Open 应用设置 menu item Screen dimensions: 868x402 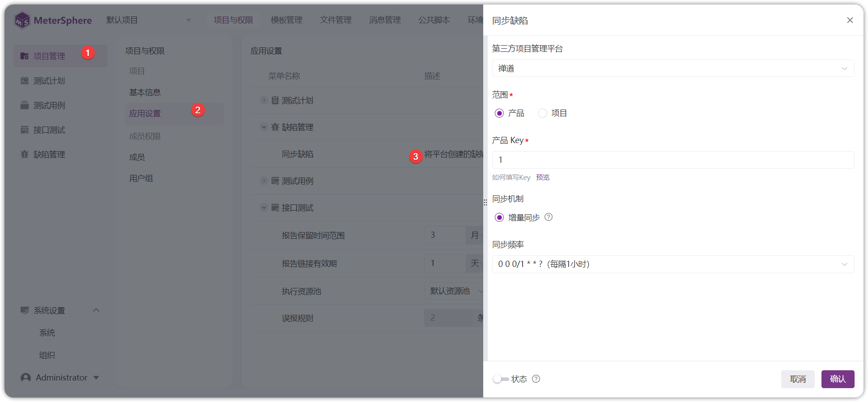[174, 114]
